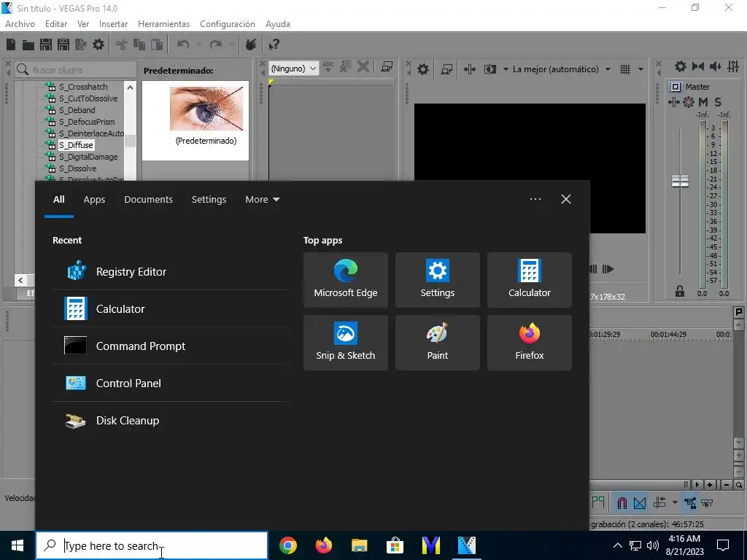Open Registry Editor from Recent list
This screenshot has width=747, height=560.
click(x=169, y=272)
